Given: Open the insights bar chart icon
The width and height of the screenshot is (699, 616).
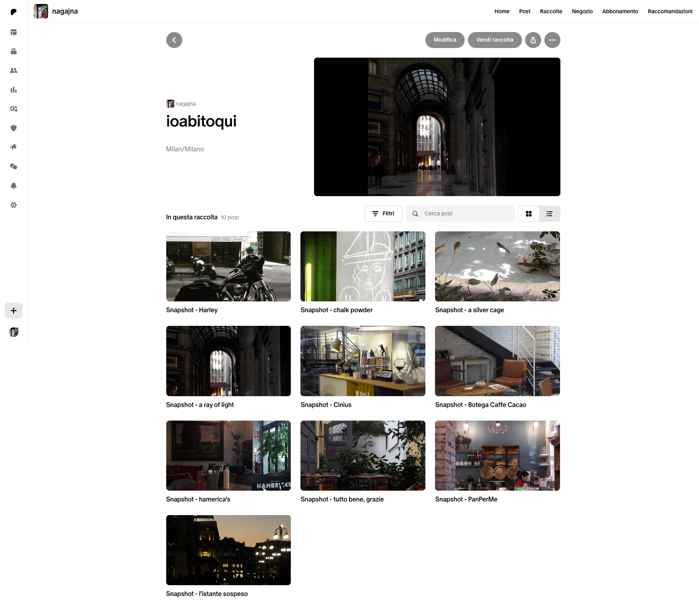Looking at the screenshot, I should tap(14, 90).
